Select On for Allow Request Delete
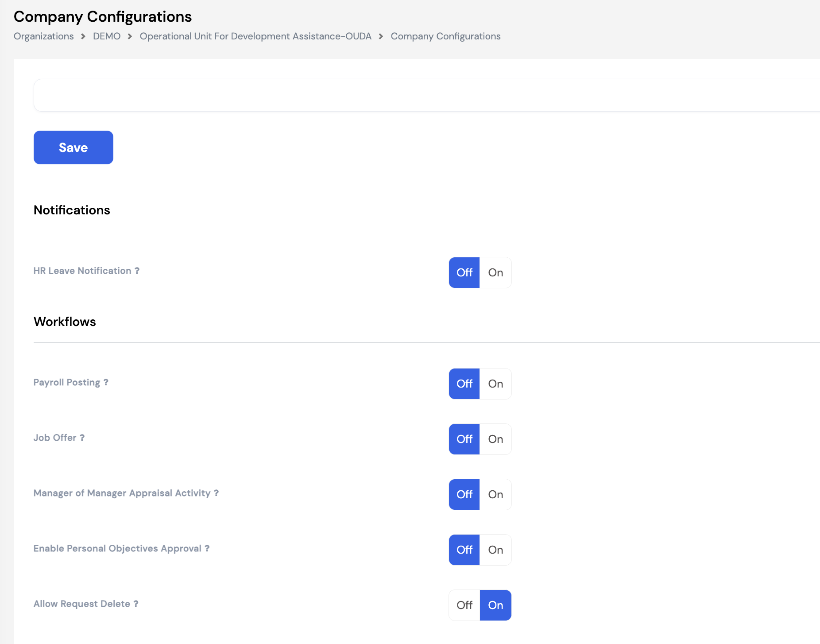The image size is (820, 644). pyautogui.click(x=495, y=605)
